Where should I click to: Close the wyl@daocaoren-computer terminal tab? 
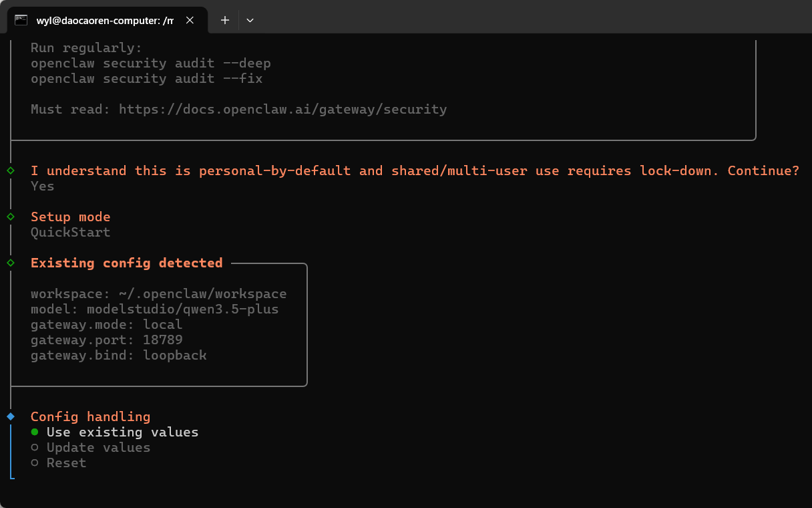point(190,20)
